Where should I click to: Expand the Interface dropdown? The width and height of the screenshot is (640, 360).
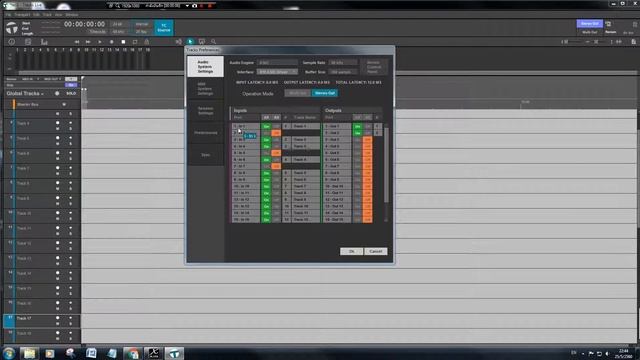(277, 72)
